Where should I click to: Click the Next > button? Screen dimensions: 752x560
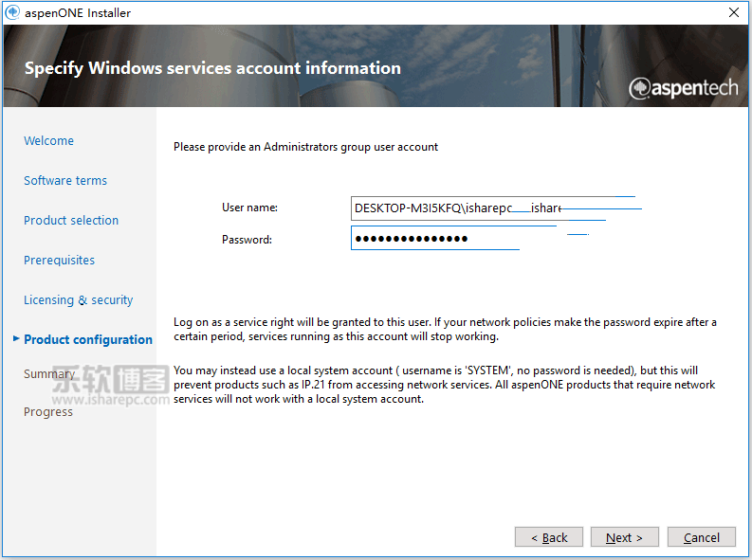coord(624,537)
